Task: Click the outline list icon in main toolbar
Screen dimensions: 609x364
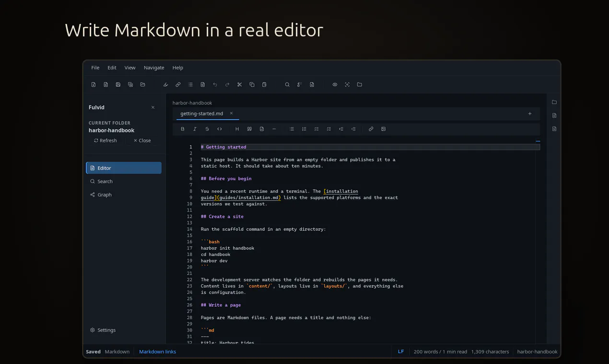Action: pyautogui.click(x=190, y=85)
